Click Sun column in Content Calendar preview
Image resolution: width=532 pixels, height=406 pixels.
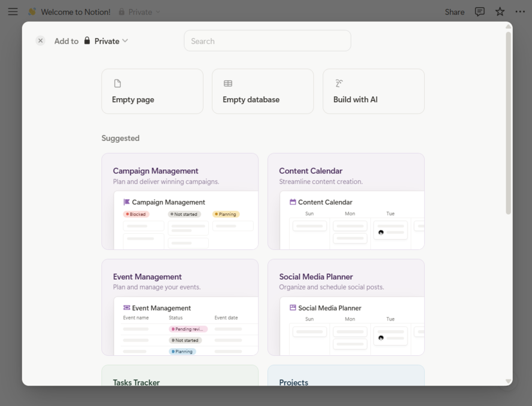pyautogui.click(x=309, y=213)
